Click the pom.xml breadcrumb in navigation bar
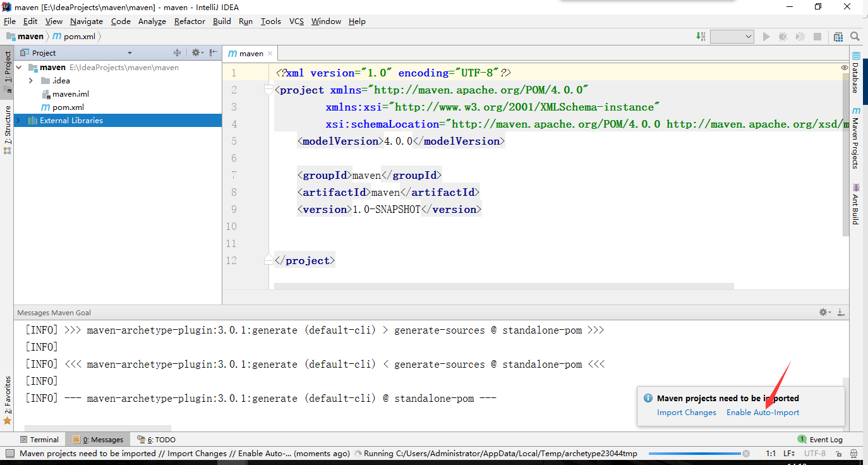 tap(74, 37)
